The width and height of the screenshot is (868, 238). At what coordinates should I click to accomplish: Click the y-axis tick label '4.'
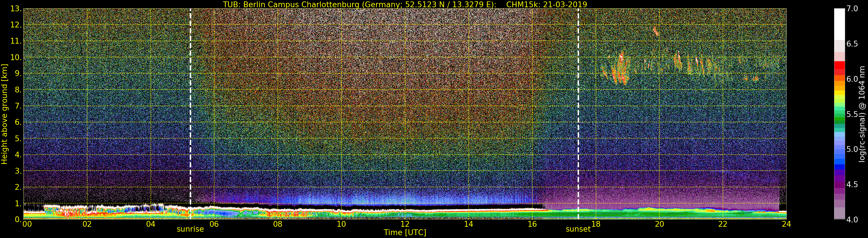point(18,155)
